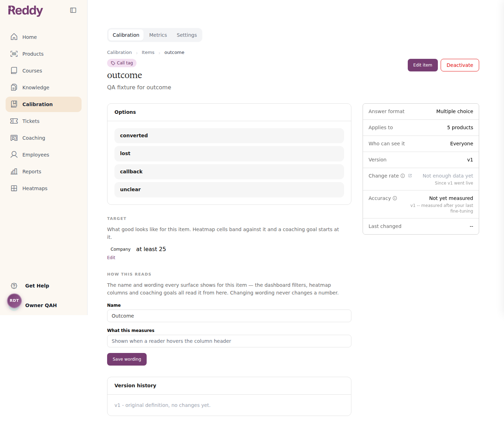Click the Call tag badge
Image resolution: width=504 pixels, height=430 pixels.
click(x=122, y=63)
